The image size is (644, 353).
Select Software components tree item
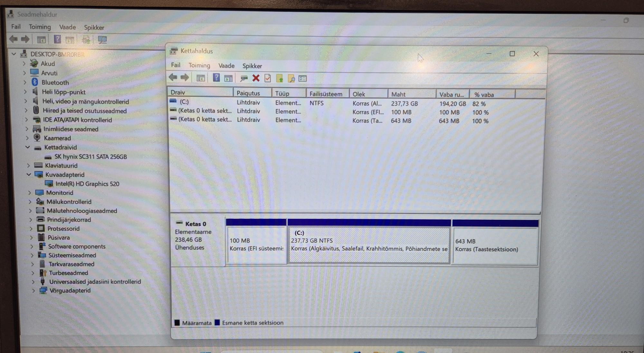click(x=77, y=246)
